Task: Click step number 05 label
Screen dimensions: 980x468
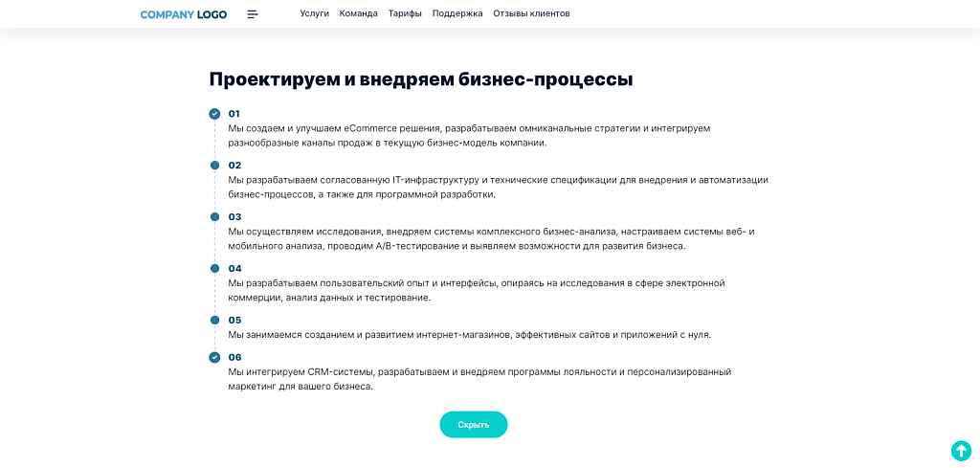Action: (x=234, y=320)
